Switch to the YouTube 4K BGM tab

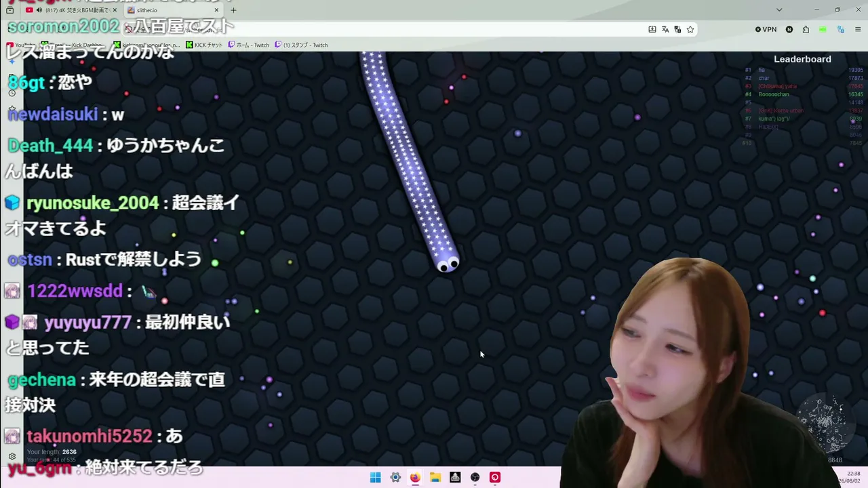click(70, 10)
